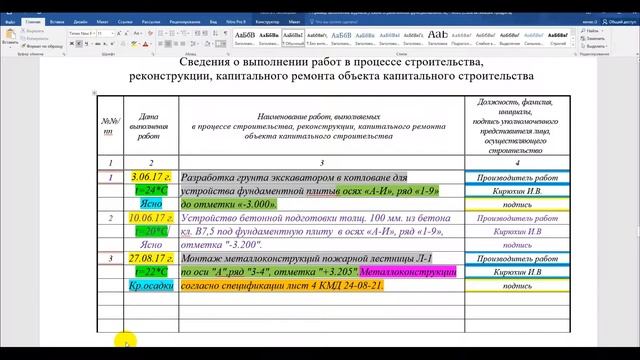
Task: Click the Paste (Вставить) clipboard icon
Action: point(10,34)
